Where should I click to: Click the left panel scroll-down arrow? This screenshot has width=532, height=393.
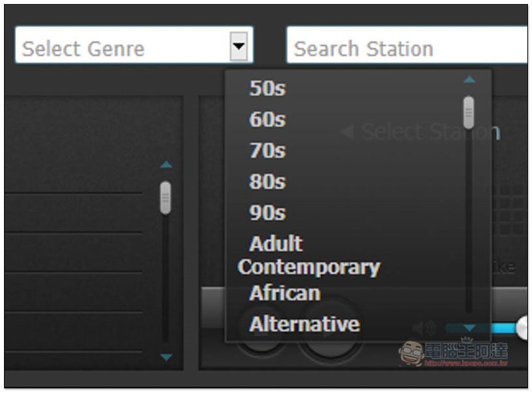tap(166, 357)
